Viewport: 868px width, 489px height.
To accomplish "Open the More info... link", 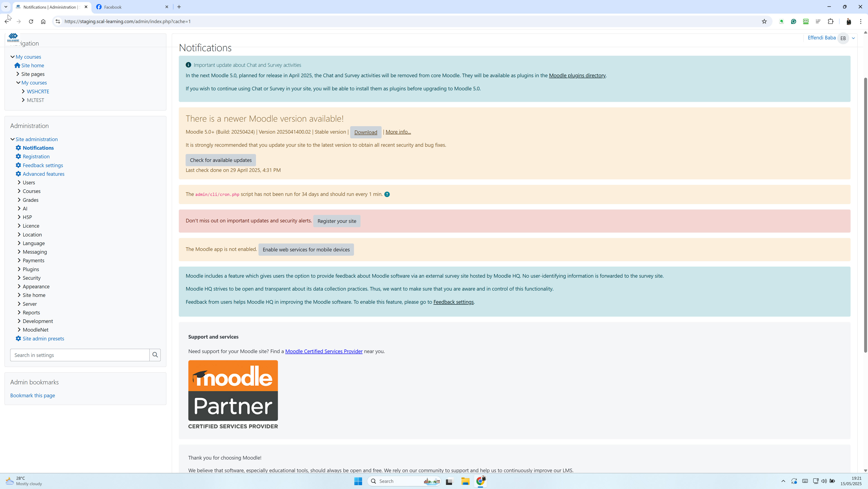I will [x=398, y=132].
